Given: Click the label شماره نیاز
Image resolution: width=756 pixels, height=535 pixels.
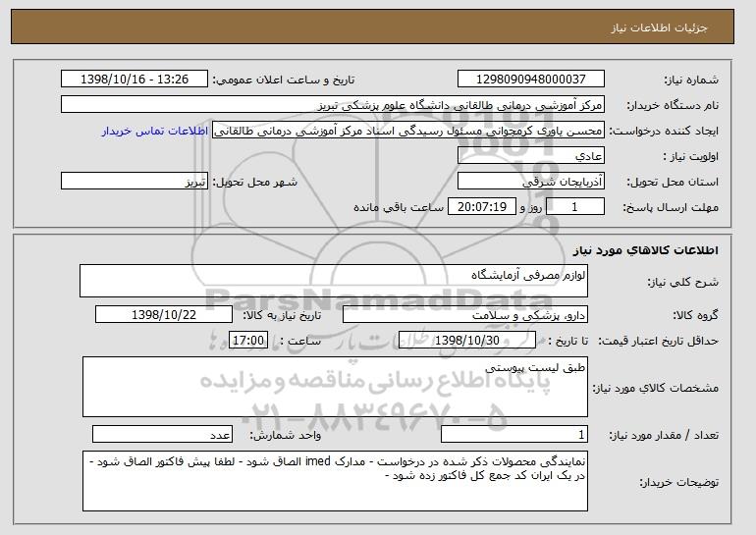Looking at the screenshot, I should (691, 80).
